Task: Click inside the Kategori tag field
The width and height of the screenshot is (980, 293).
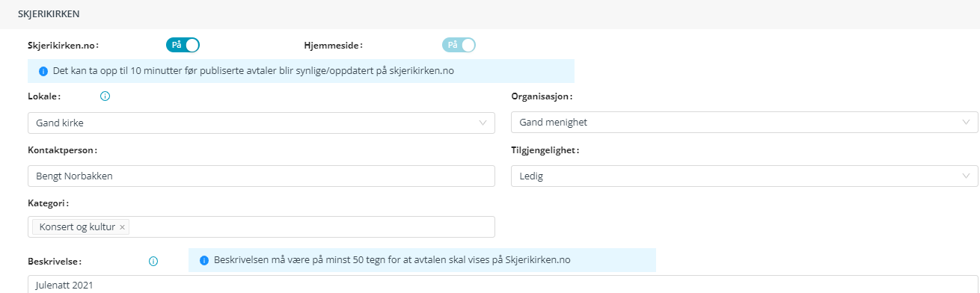Action: [x=310, y=226]
